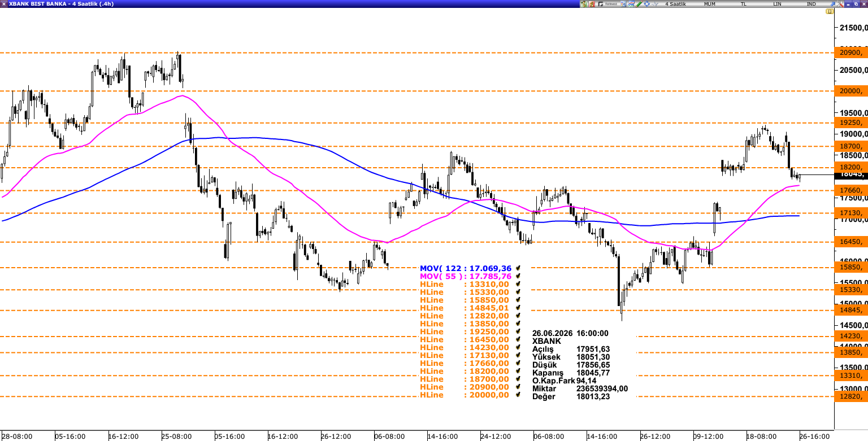This screenshot has width=868, height=441.
Task: Click the pulse line icon in toolbar
Action: point(654,4)
